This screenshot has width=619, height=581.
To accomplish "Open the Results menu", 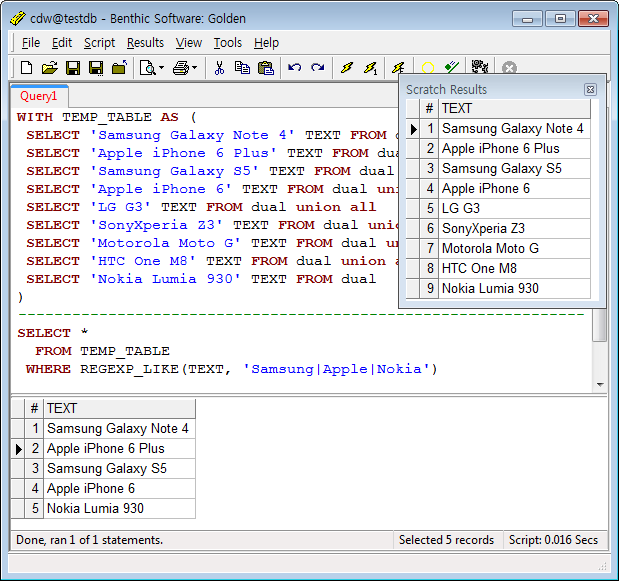I will 145,43.
